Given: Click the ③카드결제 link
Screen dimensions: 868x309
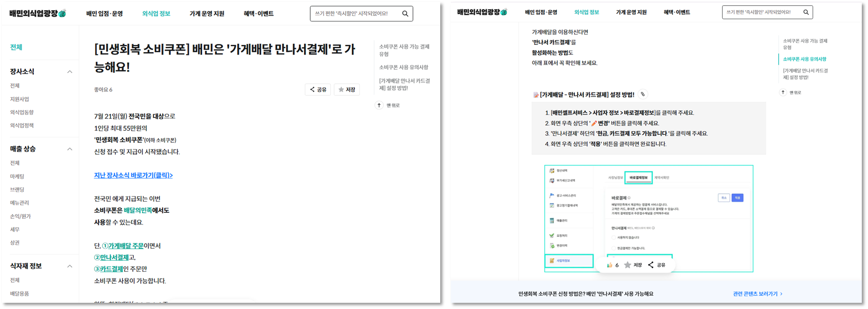Looking at the screenshot, I should [x=108, y=269].
